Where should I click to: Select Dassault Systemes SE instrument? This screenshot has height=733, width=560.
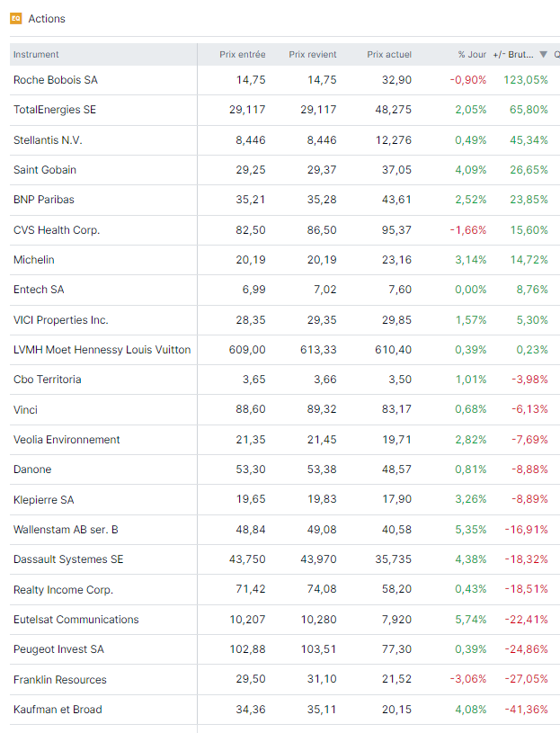(68, 559)
